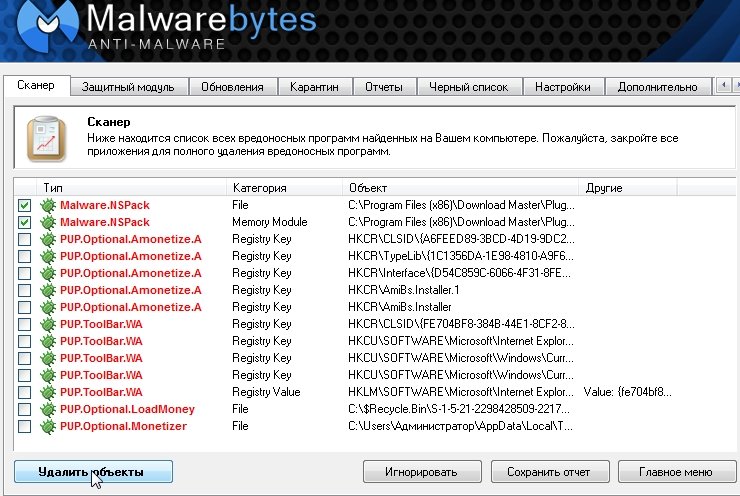Open the Черный список tab

click(x=469, y=87)
